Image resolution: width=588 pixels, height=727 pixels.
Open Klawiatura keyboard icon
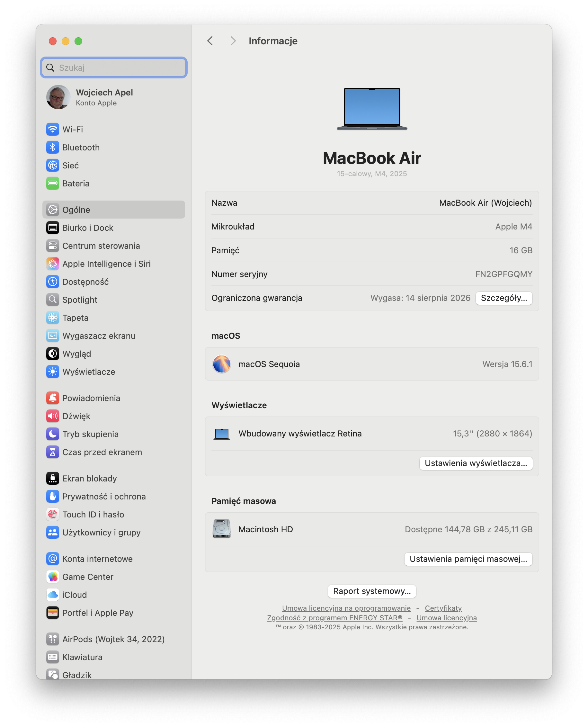click(x=52, y=657)
